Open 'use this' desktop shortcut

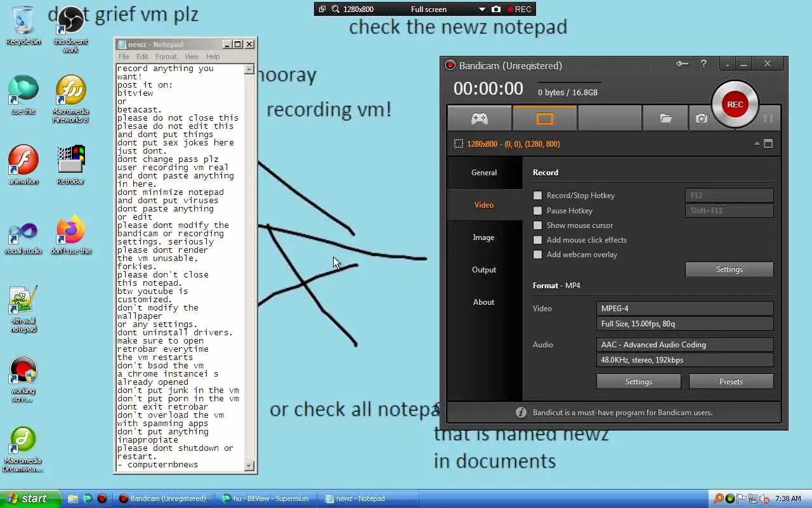coord(23,95)
